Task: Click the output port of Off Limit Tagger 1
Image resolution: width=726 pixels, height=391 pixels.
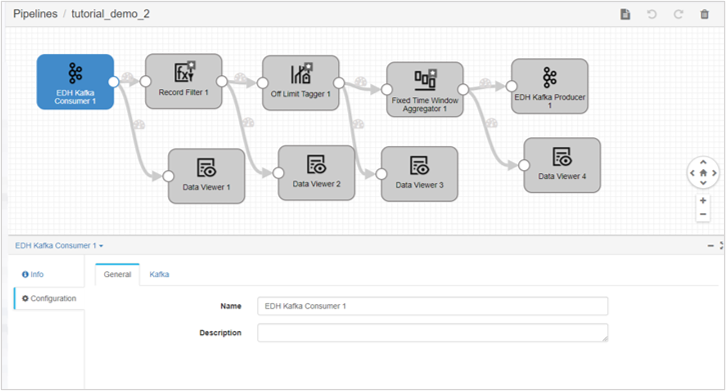Action: click(x=339, y=83)
